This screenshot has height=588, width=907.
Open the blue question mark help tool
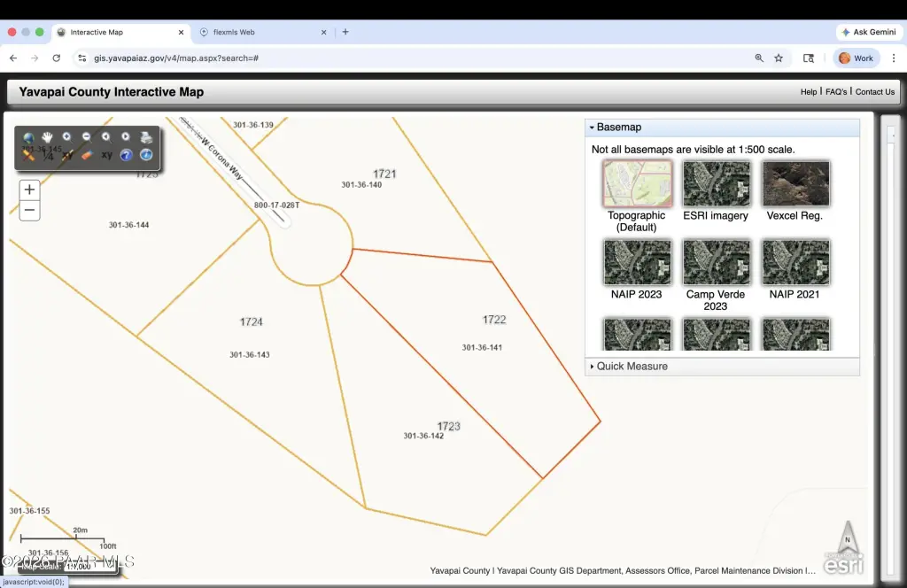[x=126, y=155]
